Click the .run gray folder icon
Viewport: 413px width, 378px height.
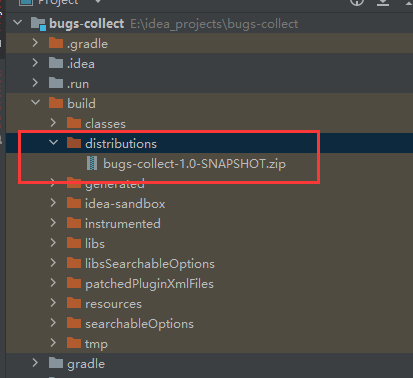(x=56, y=83)
